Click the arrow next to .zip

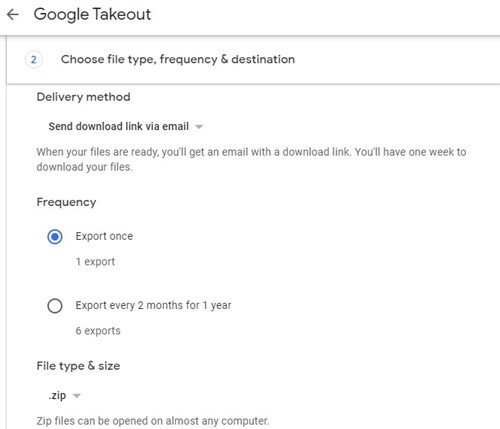click(x=77, y=396)
